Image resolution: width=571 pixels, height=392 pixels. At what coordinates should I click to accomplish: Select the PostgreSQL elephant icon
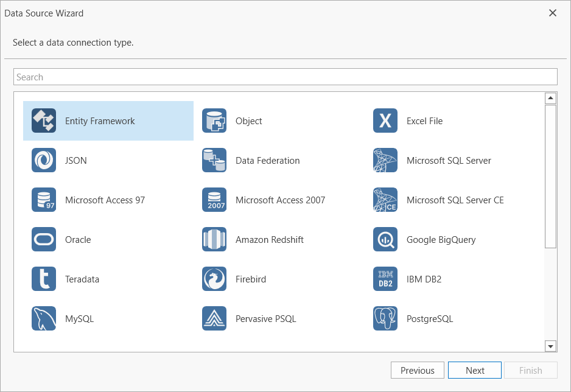[x=385, y=318]
